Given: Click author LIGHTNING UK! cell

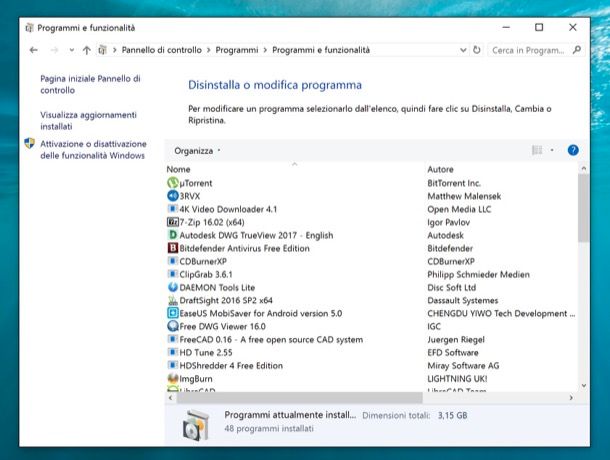Looking at the screenshot, I should coord(457,379).
